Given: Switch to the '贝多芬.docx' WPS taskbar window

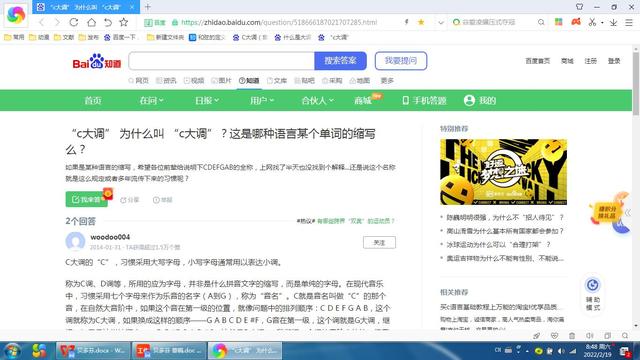Looking at the screenshot, I should [93, 351].
